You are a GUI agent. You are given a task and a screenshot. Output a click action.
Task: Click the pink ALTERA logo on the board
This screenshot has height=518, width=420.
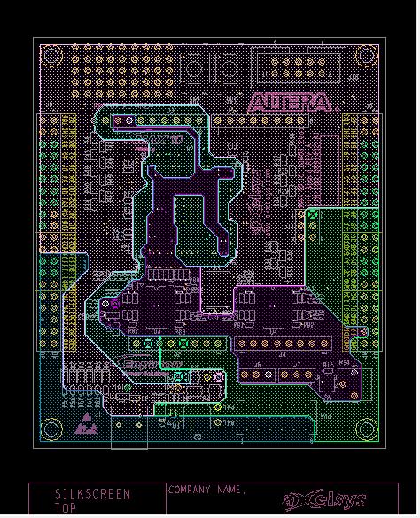click(x=292, y=103)
